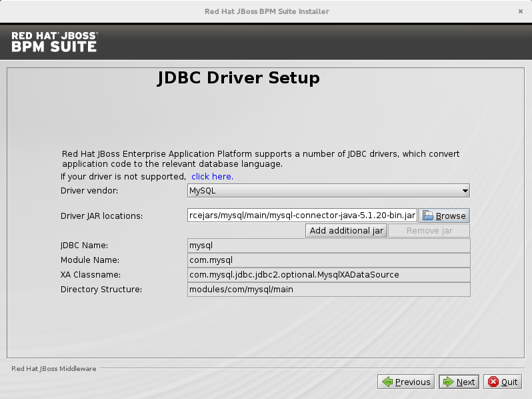Viewport: 532px width, 399px height.
Task: Click the red X Quit icon
Action: coord(493,382)
